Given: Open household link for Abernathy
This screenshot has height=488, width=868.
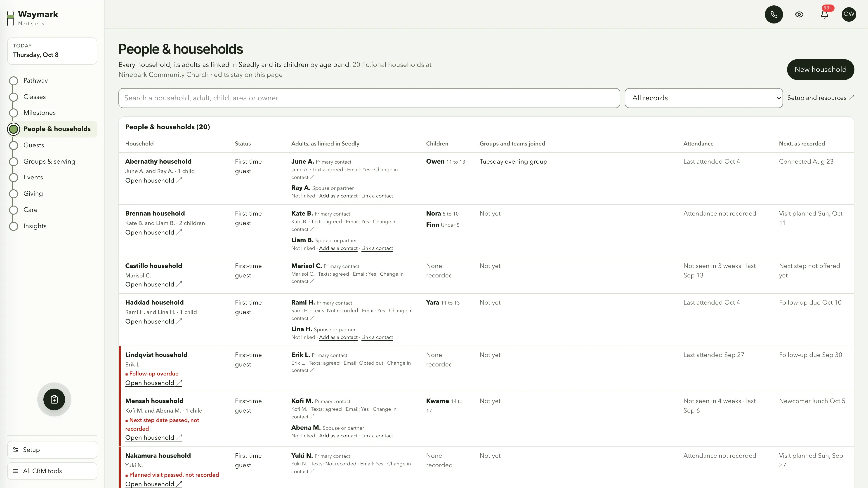Looking at the screenshot, I should (154, 181).
